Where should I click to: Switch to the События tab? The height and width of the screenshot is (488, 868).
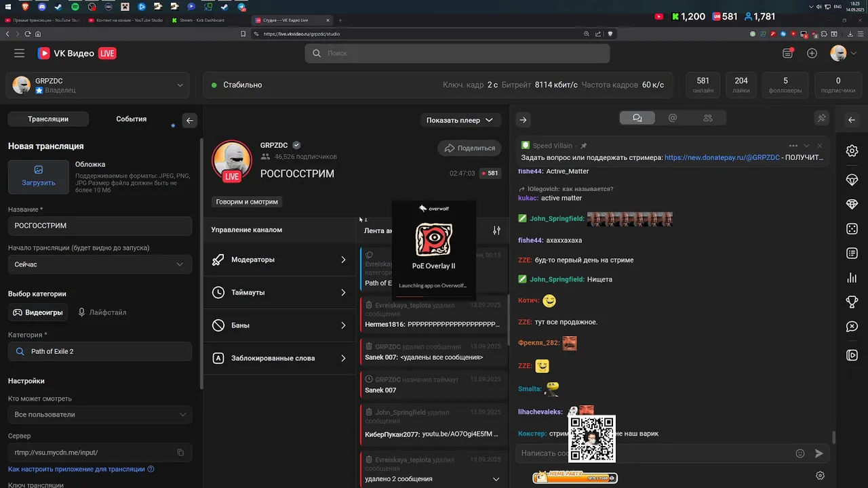pyautogui.click(x=131, y=119)
